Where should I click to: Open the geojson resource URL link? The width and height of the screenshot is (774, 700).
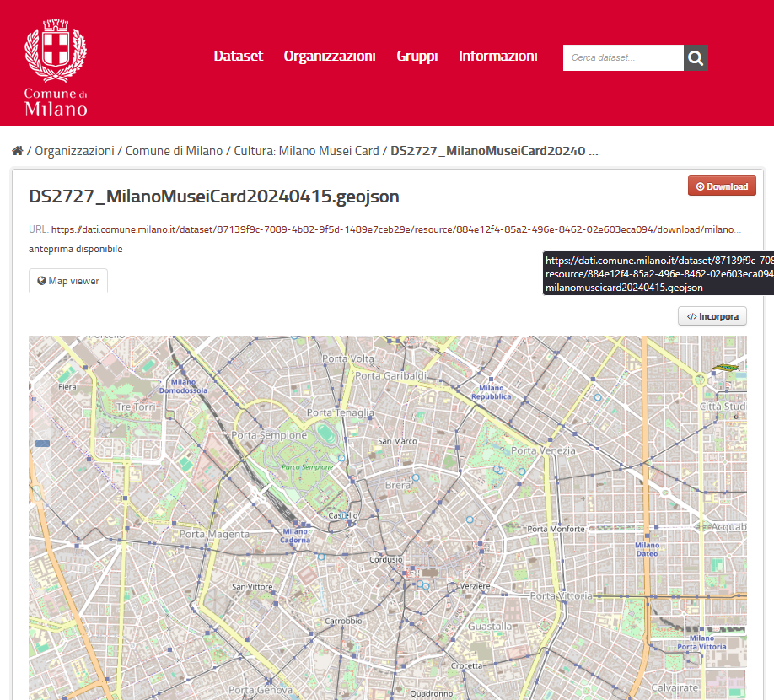396,229
